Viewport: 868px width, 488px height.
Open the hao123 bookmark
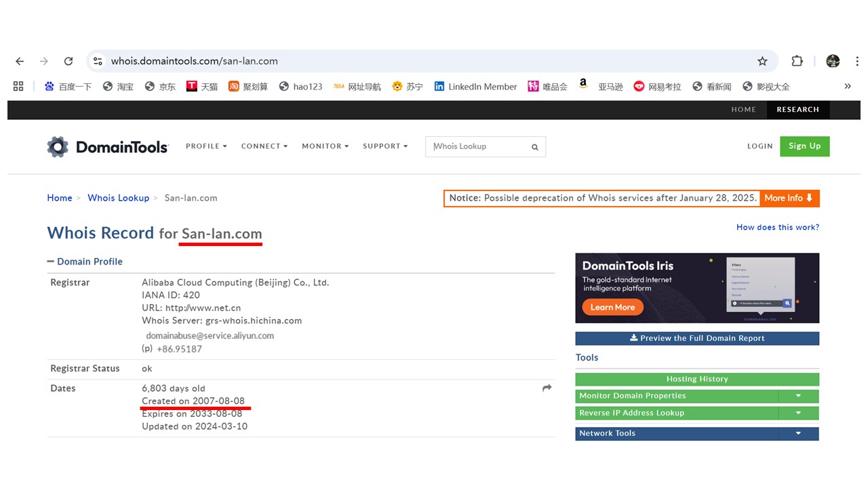click(x=300, y=87)
